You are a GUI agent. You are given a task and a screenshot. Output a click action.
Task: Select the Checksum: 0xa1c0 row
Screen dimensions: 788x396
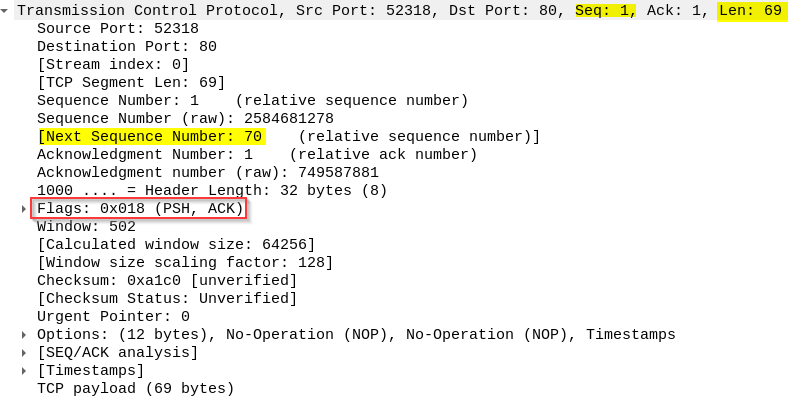(167, 280)
